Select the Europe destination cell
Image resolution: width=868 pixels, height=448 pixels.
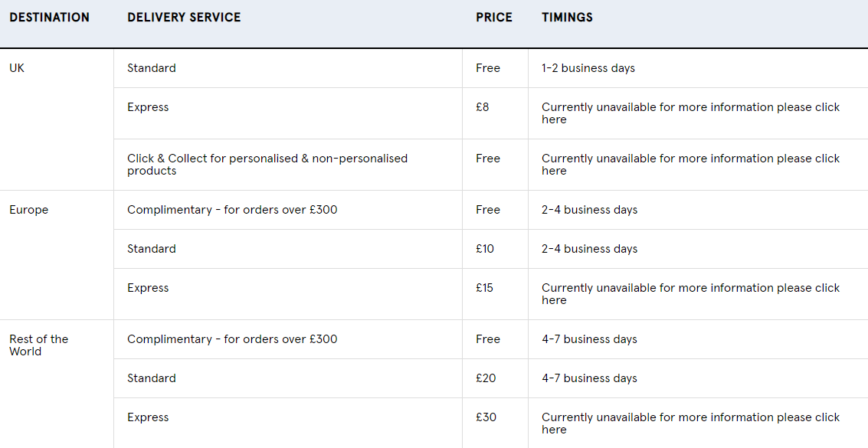click(x=28, y=210)
